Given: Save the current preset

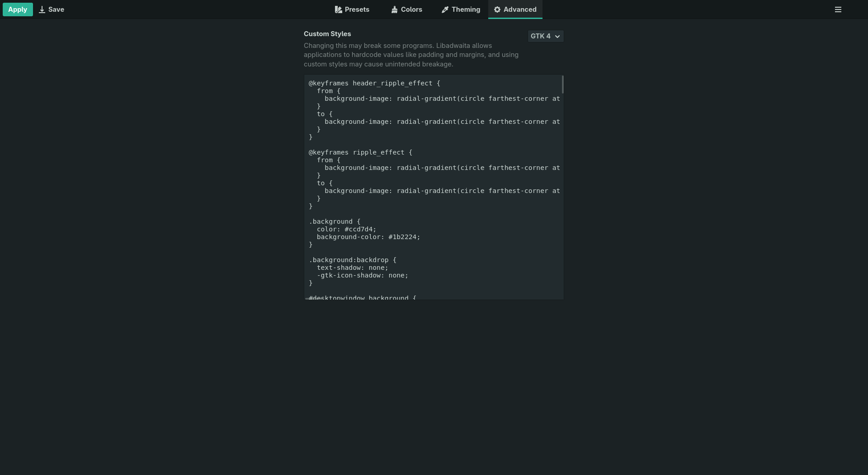Looking at the screenshot, I should [52, 9].
